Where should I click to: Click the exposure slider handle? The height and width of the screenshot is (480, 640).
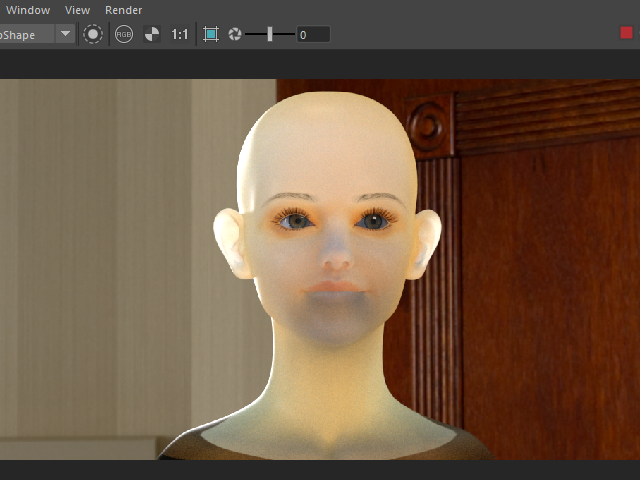coord(270,34)
